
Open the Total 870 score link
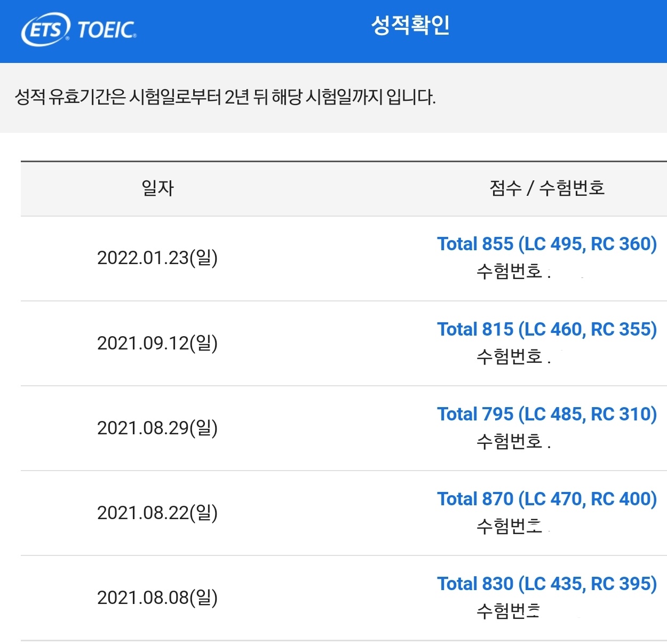point(547,499)
